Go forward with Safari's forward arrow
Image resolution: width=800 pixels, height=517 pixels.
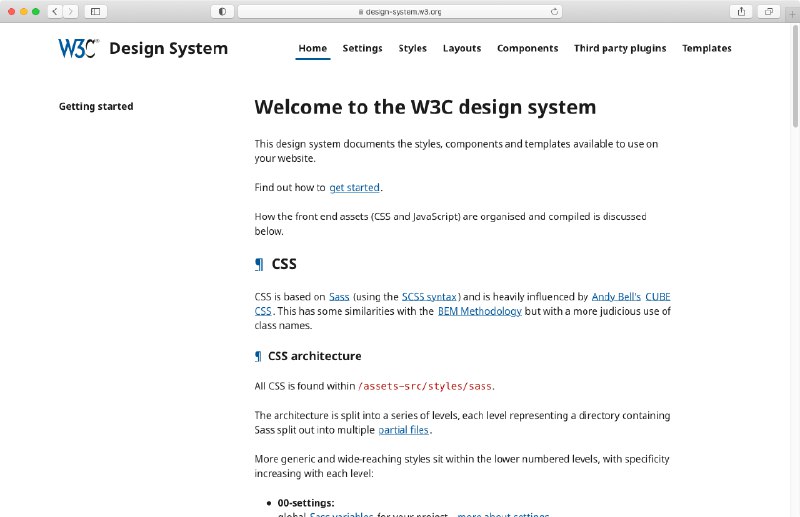70,11
